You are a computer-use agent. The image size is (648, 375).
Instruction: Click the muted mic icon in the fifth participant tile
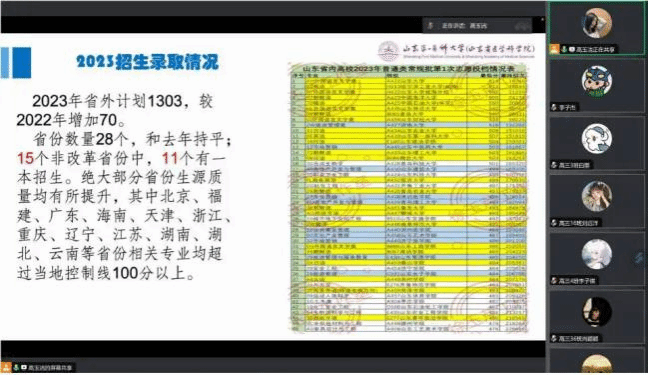point(554,281)
